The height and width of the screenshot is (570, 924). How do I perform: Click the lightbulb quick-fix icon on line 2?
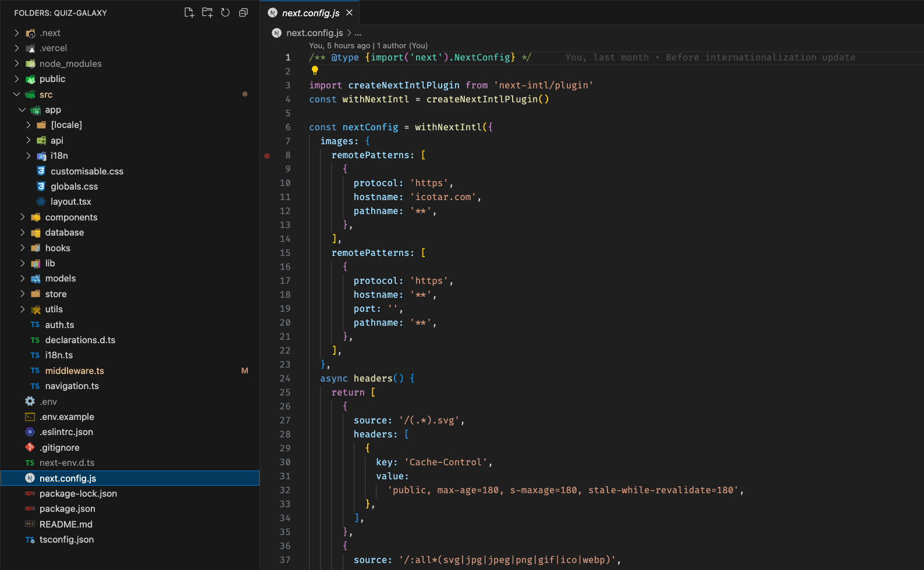point(315,70)
